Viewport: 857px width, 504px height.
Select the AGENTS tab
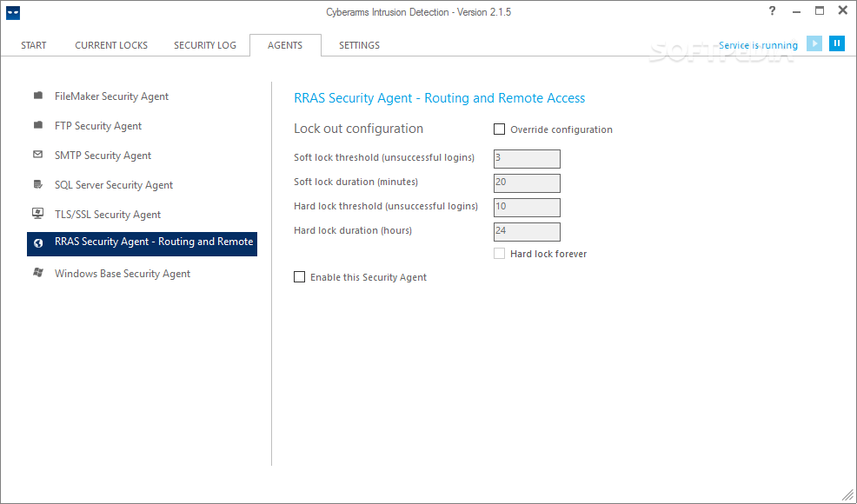point(285,45)
